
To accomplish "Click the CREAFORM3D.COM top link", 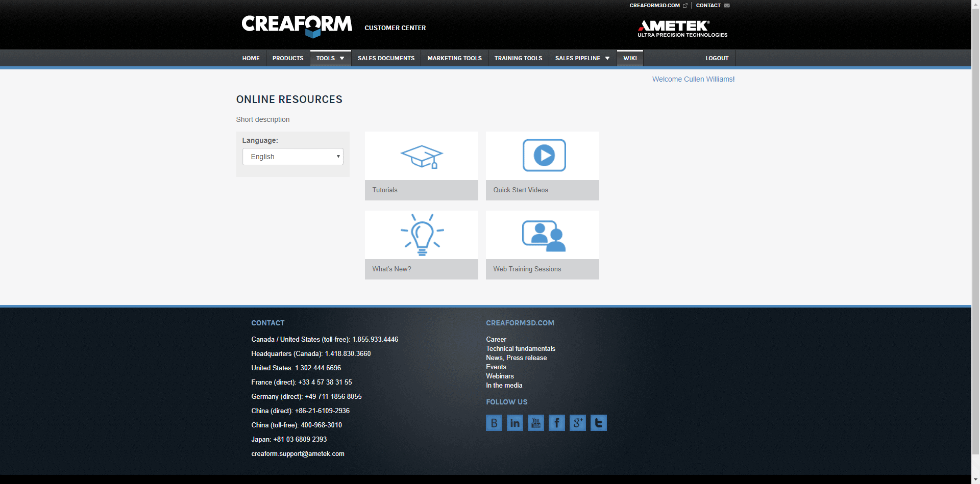I will [654, 6].
